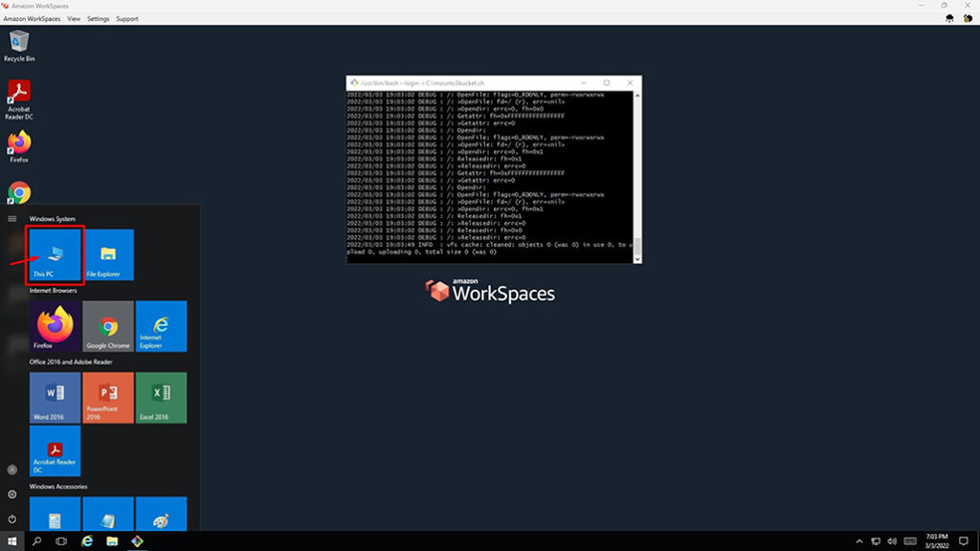Launch the Google Chrome start tile

[x=108, y=326]
